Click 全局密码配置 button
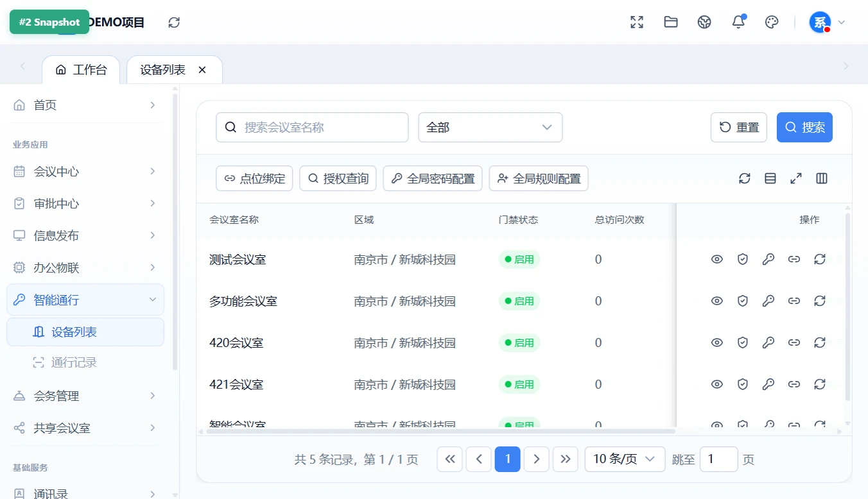 point(433,178)
